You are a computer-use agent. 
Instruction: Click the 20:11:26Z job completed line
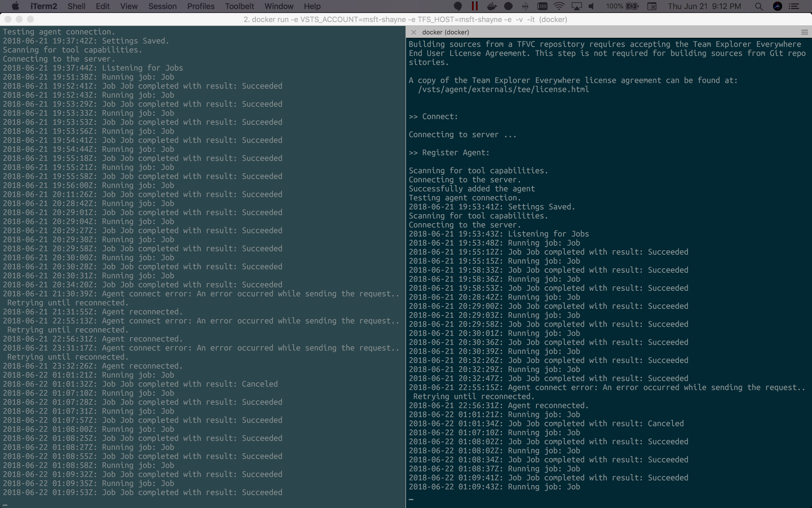point(143,194)
